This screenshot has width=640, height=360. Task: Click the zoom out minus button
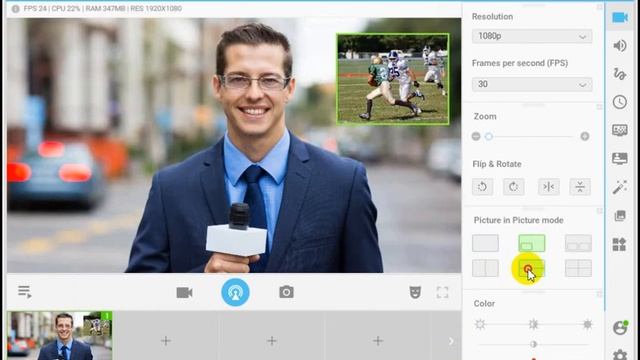(x=476, y=136)
